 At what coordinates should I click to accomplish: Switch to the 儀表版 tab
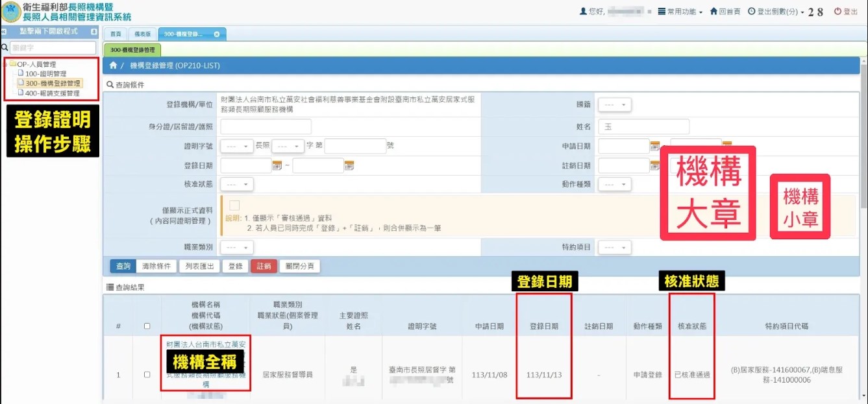click(x=143, y=34)
